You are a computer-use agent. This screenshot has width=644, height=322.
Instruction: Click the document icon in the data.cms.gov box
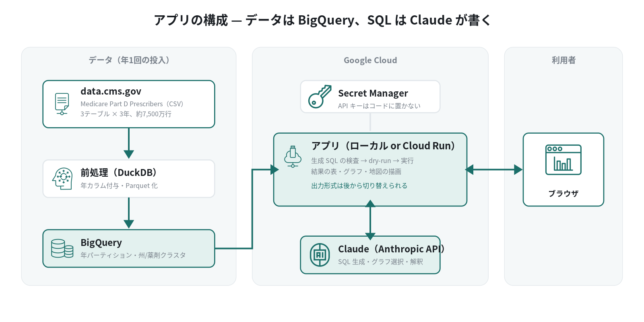click(x=62, y=104)
